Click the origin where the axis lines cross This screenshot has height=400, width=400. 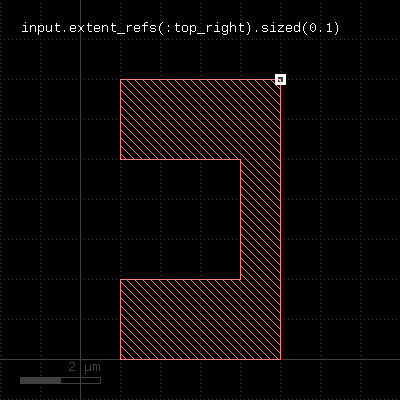point(80,359)
